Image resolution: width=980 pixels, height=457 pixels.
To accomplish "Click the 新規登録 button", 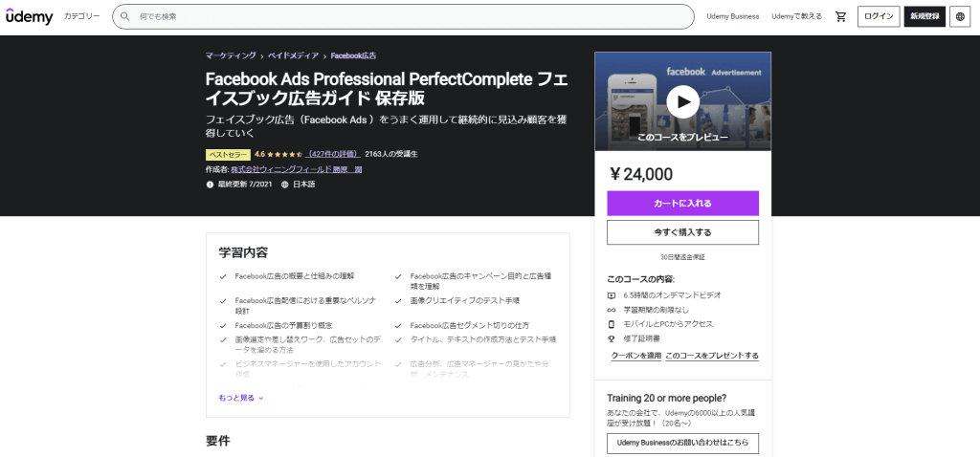I will click(x=925, y=17).
